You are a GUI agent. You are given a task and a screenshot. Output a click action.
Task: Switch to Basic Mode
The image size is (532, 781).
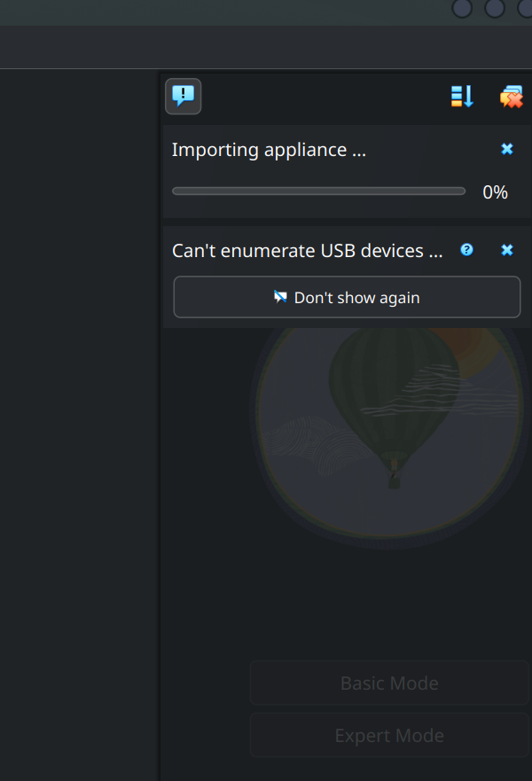[x=389, y=683]
